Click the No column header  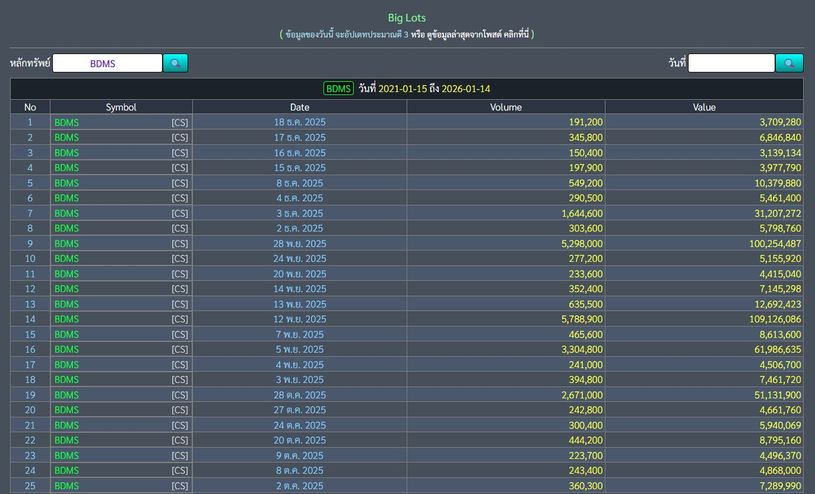click(30, 107)
